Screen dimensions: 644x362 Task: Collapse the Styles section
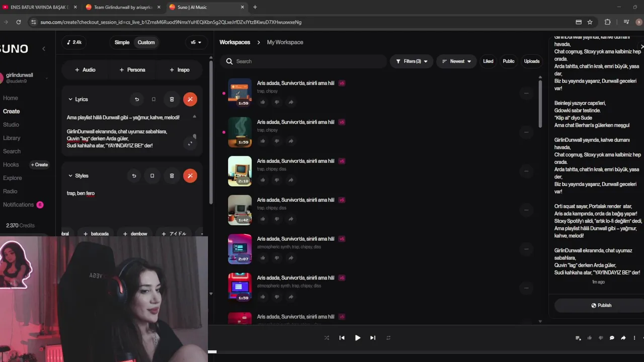point(70,176)
